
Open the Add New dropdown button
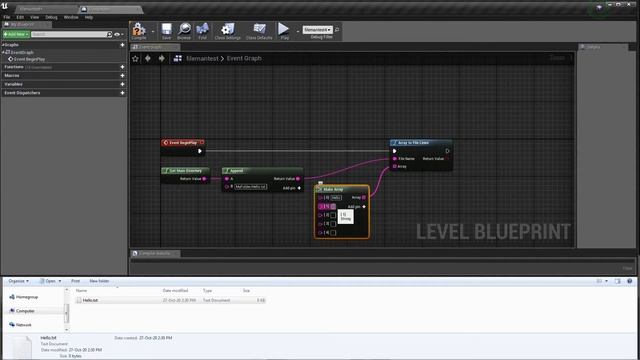click(x=16, y=34)
